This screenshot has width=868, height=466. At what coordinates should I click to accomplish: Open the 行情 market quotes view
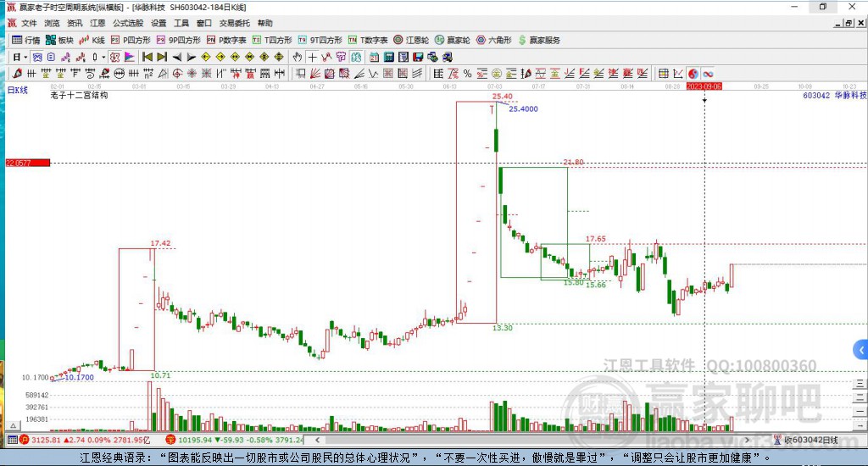tap(26, 40)
